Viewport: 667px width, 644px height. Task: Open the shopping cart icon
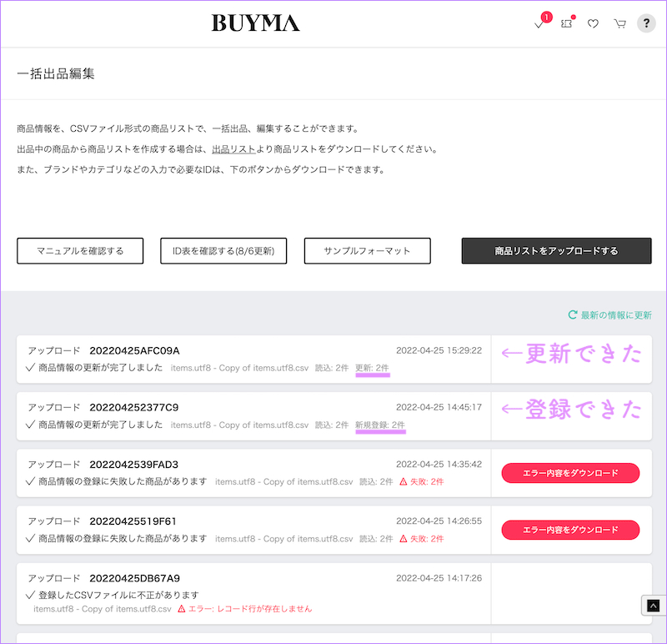pyautogui.click(x=619, y=23)
